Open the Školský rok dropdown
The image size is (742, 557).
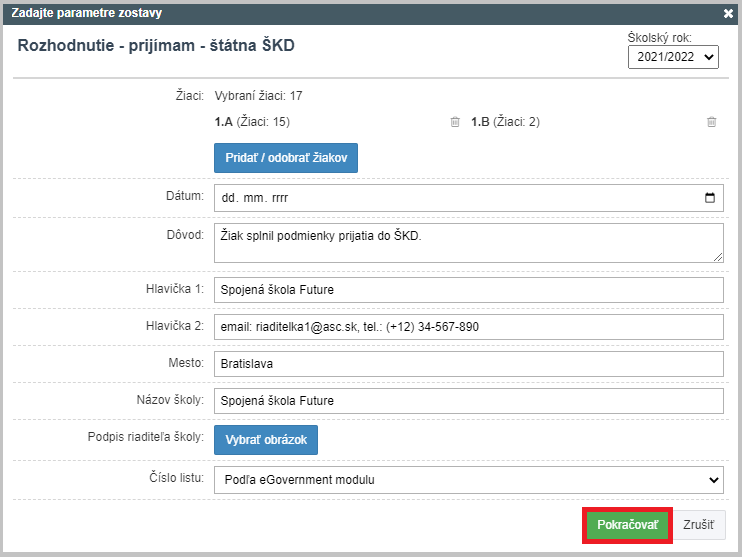[673, 57]
